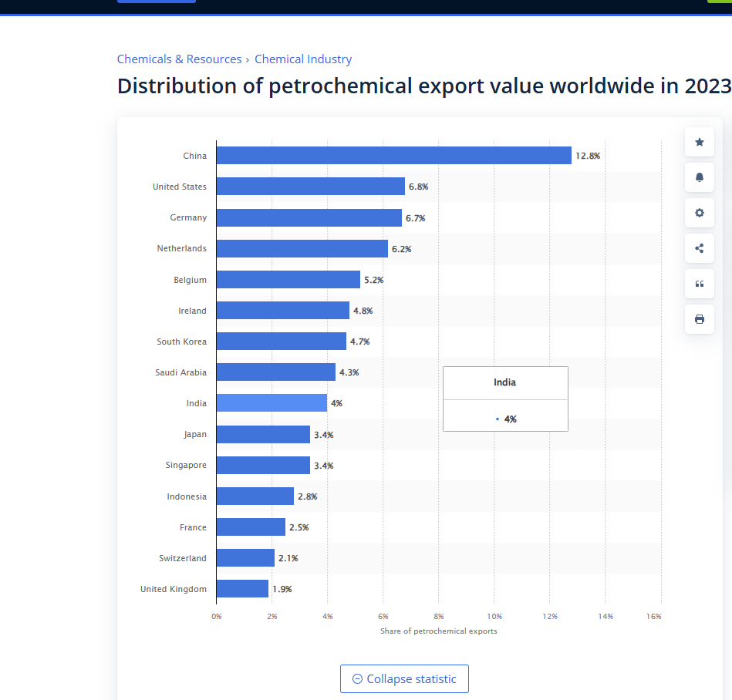Click the China bar in chart
732x700 pixels.
(x=394, y=156)
